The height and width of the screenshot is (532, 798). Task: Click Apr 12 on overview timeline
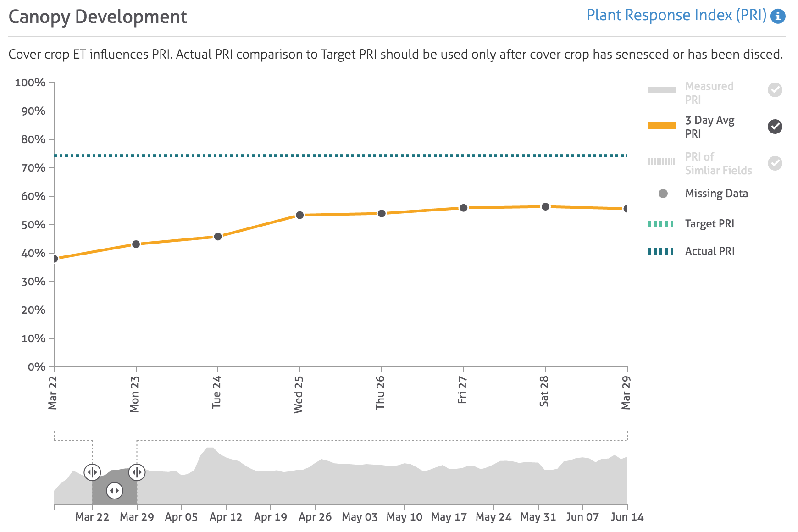pyautogui.click(x=226, y=517)
